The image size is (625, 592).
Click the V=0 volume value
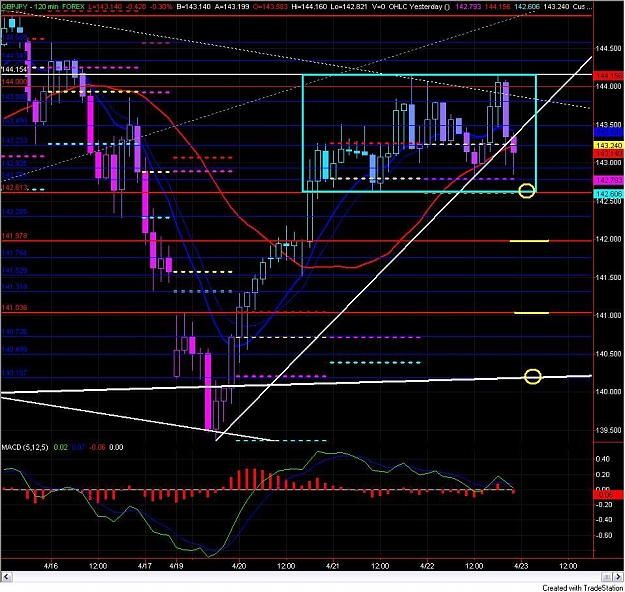pyautogui.click(x=378, y=7)
